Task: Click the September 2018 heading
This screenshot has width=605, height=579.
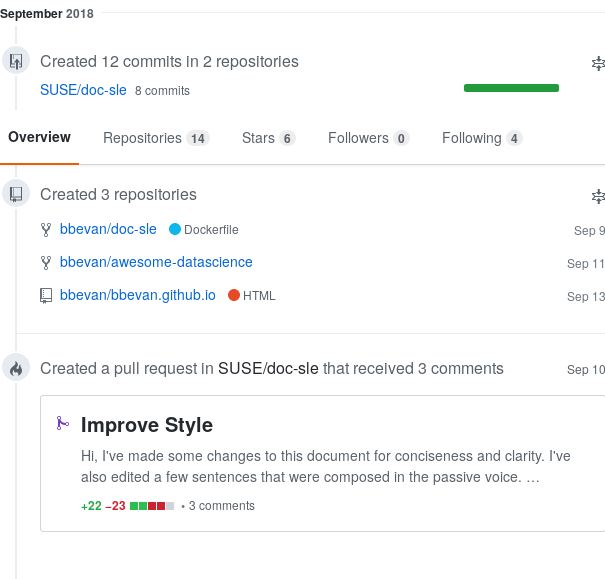Action: [47, 14]
